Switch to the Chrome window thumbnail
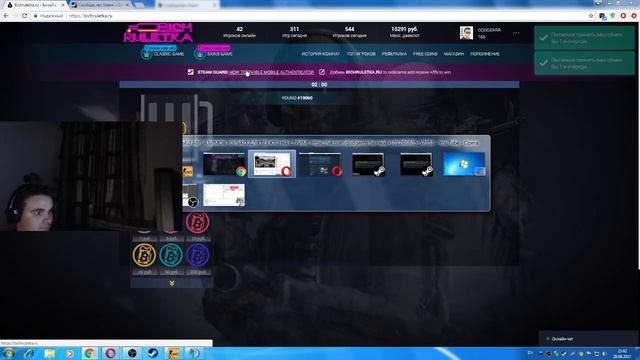This screenshot has height=360, width=640. (224, 164)
